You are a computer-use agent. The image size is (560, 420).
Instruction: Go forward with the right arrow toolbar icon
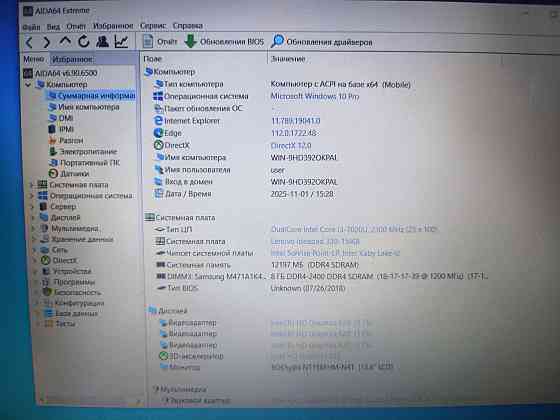[46, 42]
